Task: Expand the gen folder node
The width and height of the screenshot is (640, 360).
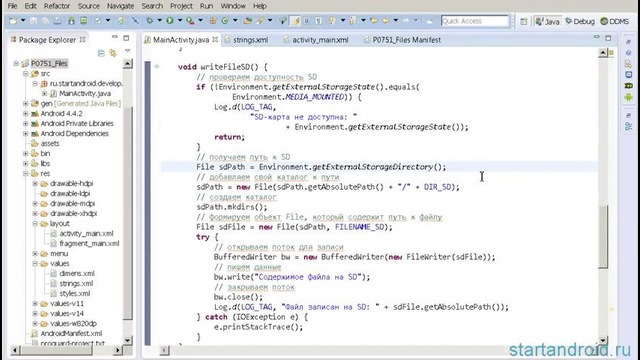Action: [x=25, y=104]
